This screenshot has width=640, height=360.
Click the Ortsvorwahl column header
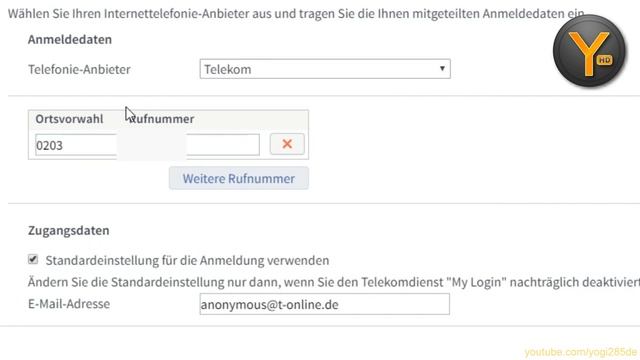tap(69, 119)
